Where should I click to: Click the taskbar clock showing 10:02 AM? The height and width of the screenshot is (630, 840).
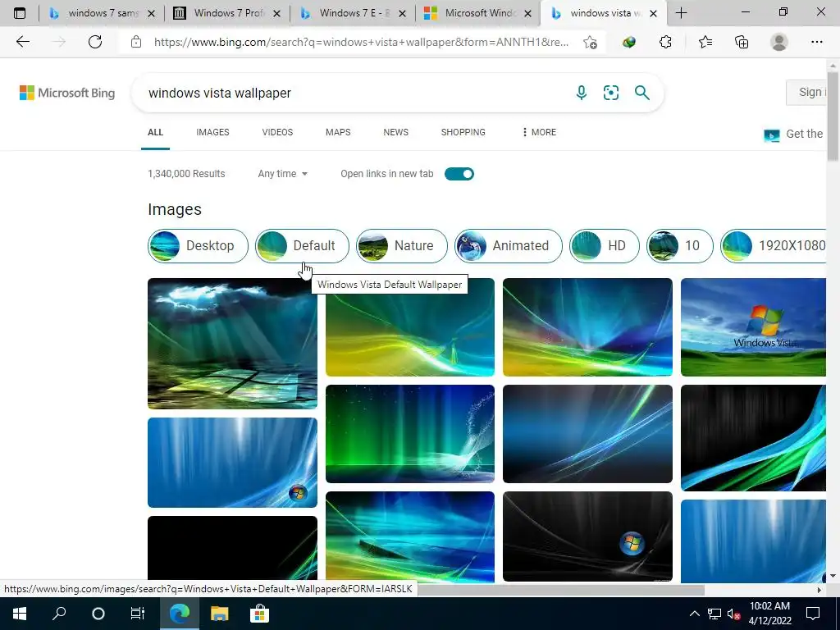click(x=769, y=614)
